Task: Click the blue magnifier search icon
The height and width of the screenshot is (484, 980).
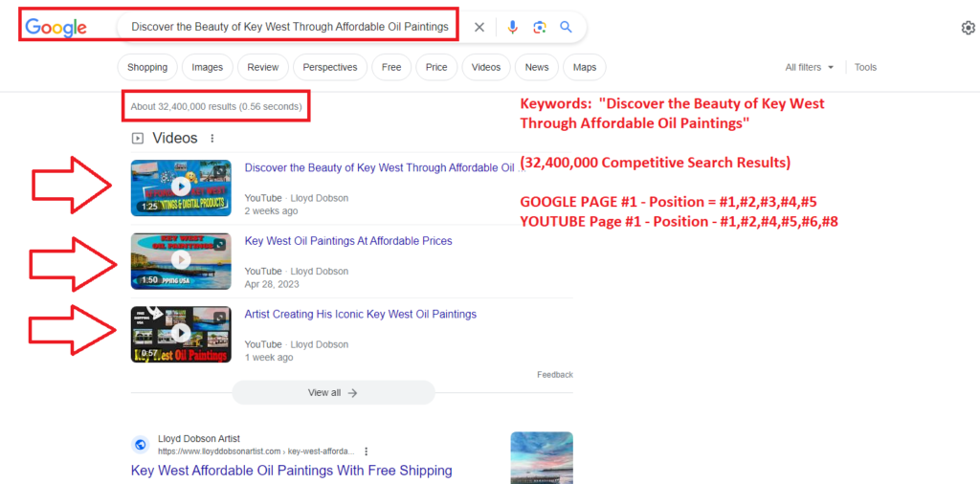Action: (566, 27)
